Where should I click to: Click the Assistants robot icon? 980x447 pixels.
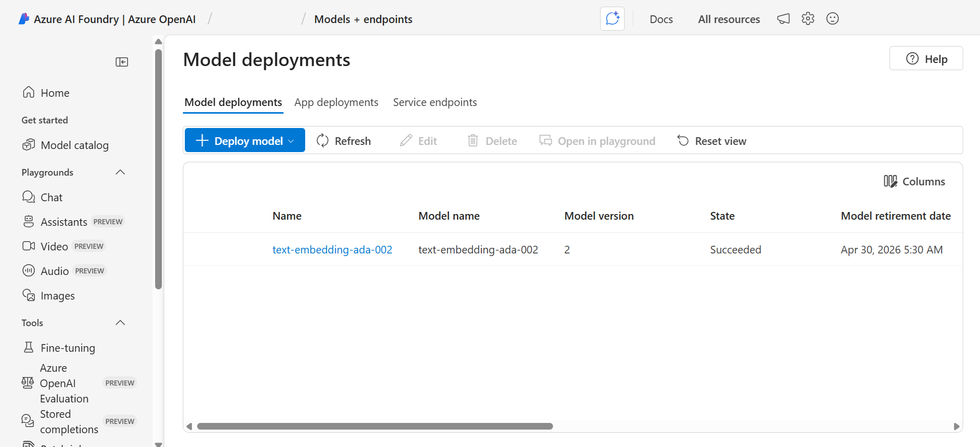[29, 222]
